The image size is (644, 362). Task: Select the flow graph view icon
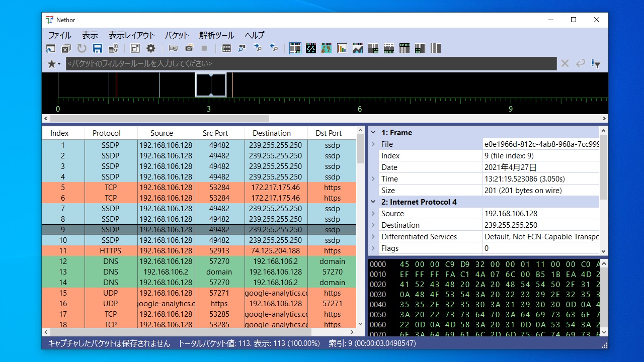pos(311,48)
